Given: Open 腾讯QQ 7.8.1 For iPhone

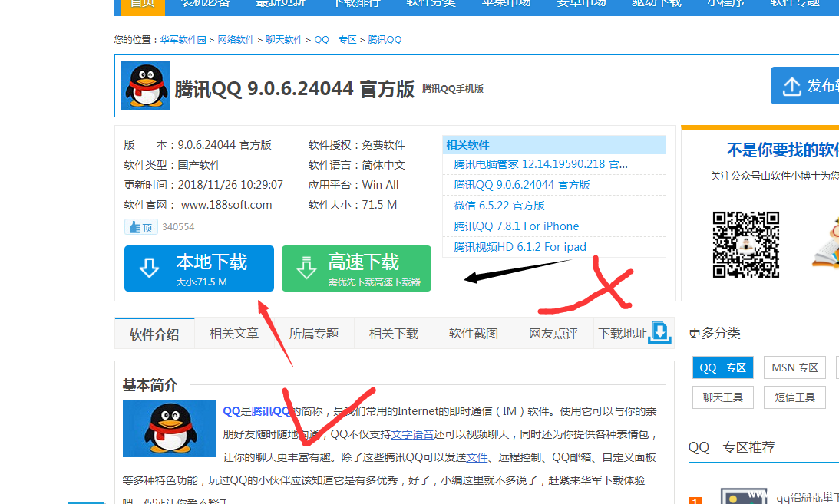Looking at the screenshot, I should (517, 226).
